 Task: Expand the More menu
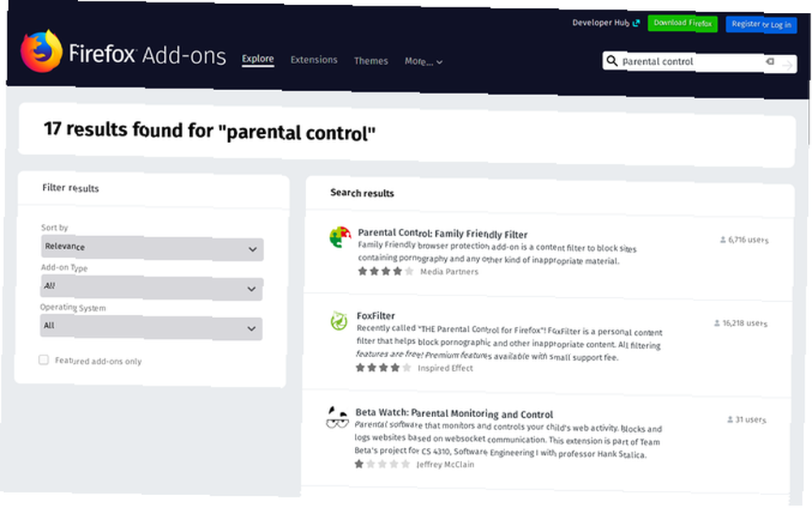click(x=423, y=61)
